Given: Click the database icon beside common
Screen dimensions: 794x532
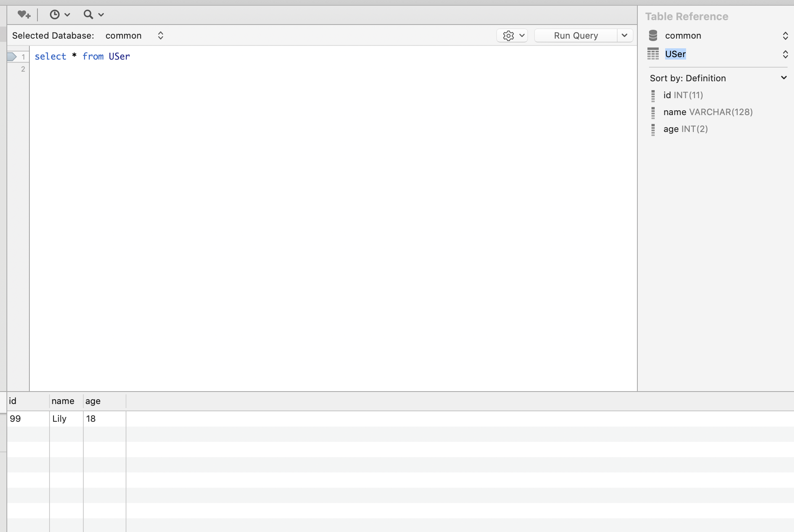Looking at the screenshot, I should pos(653,35).
